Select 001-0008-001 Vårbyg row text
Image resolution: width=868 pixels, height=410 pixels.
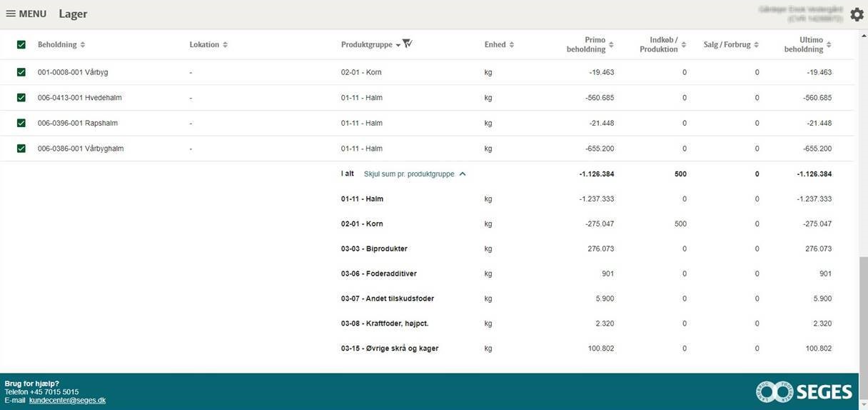point(73,72)
